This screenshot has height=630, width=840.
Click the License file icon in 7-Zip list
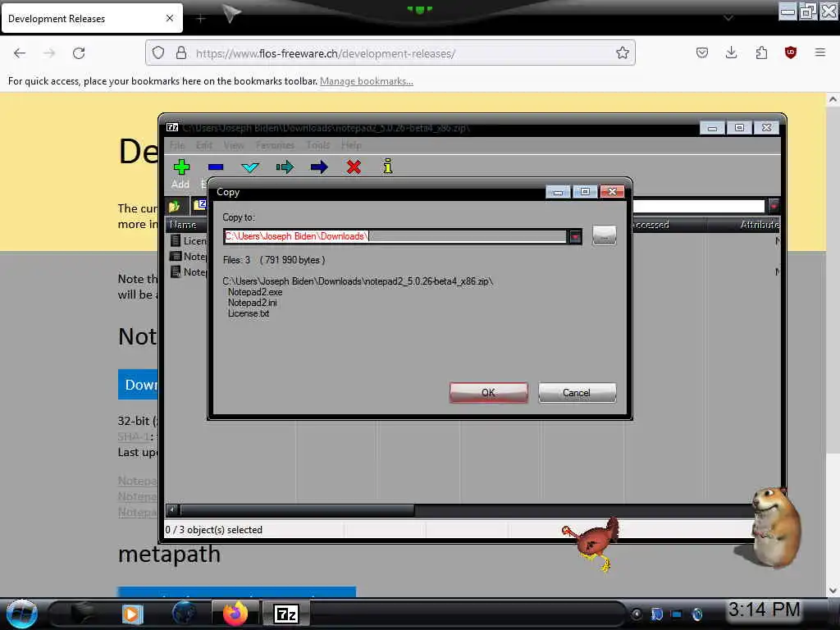(176, 240)
